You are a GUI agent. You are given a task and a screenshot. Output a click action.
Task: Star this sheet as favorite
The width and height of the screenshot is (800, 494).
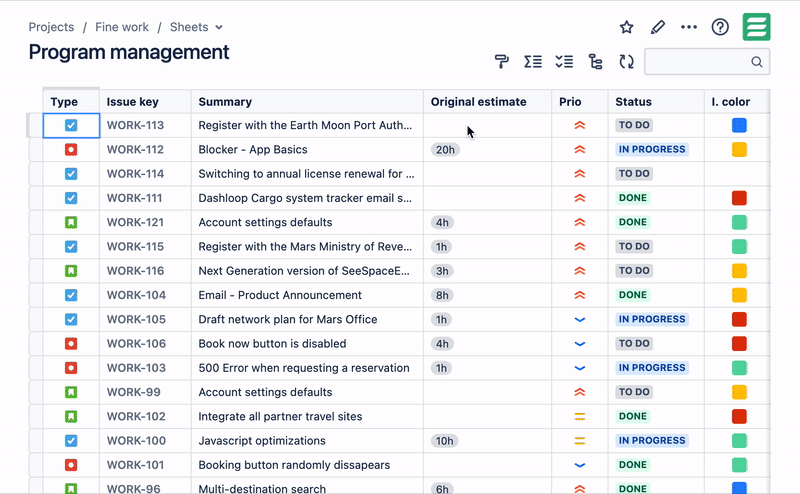[627, 27]
